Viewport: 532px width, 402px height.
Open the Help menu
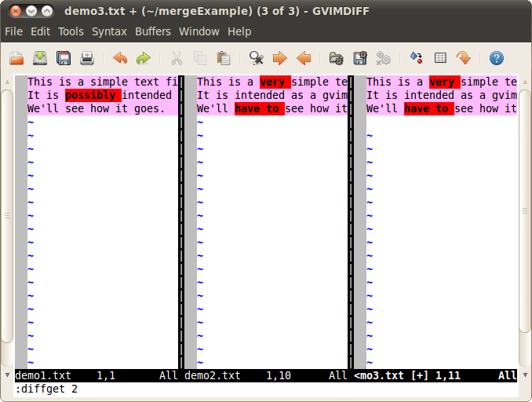(x=239, y=31)
